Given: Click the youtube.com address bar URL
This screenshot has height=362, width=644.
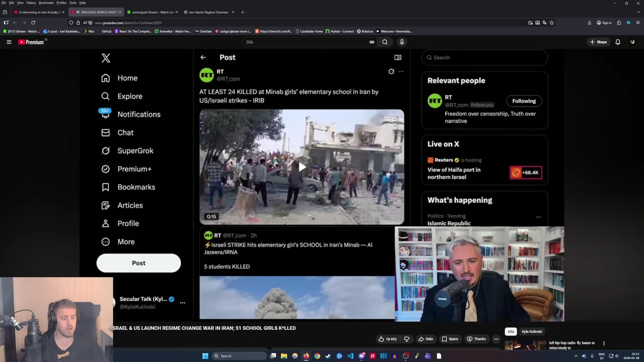Looking at the screenshot, I should click(128, 23).
